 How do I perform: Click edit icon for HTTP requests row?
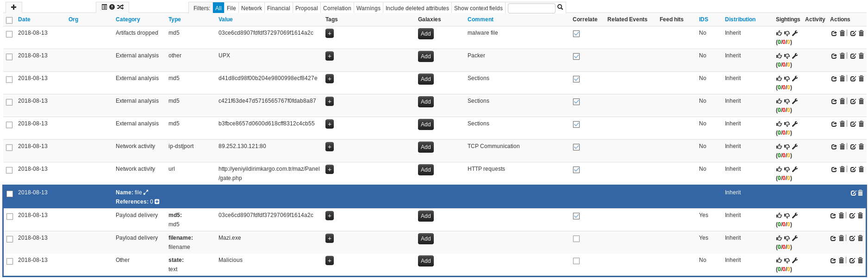point(853,169)
